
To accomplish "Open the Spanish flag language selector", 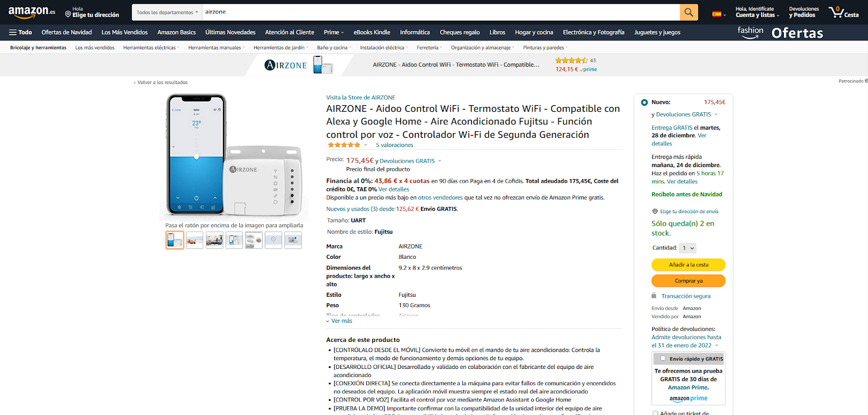I will tap(719, 14).
